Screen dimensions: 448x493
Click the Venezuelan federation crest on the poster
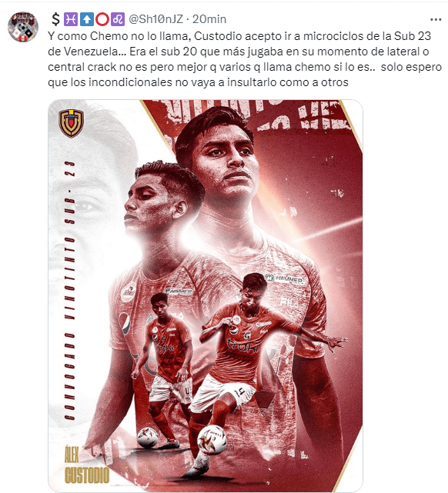coord(71,123)
